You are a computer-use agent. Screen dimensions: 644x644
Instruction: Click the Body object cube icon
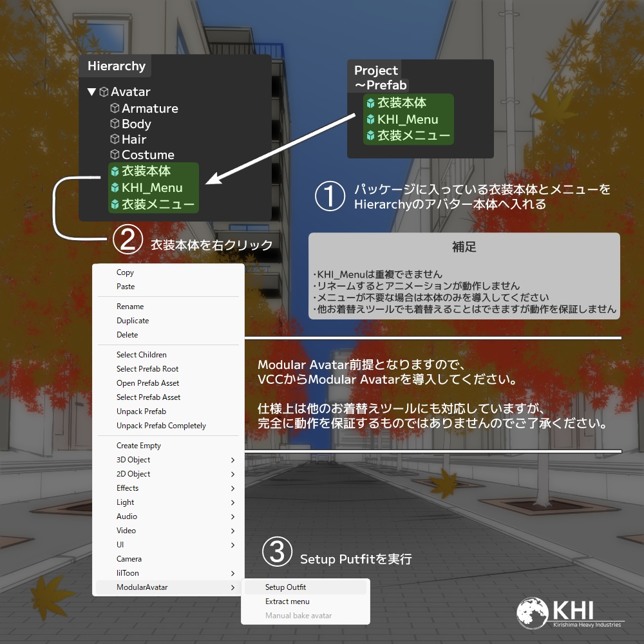pos(115,123)
